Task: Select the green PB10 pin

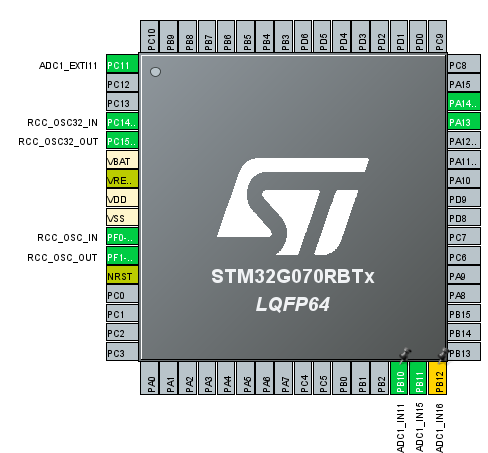Action: coord(399,378)
